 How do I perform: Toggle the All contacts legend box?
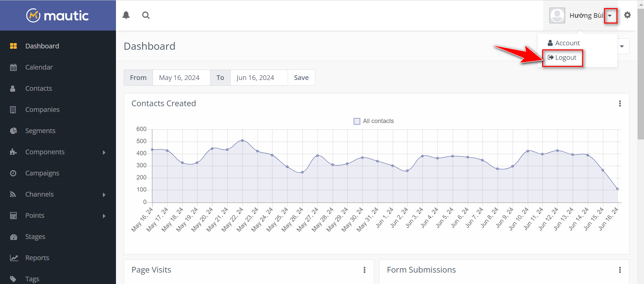click(357, 121)
